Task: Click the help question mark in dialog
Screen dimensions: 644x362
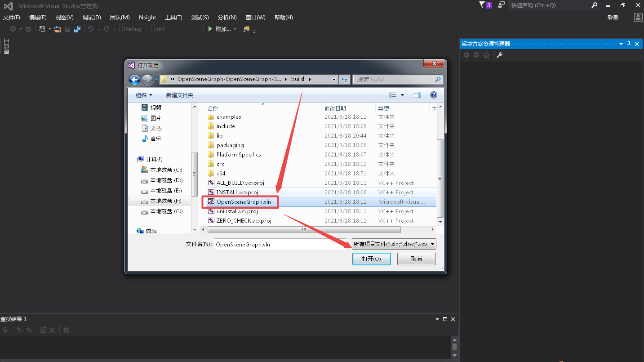Action: (x=434, y=95)
